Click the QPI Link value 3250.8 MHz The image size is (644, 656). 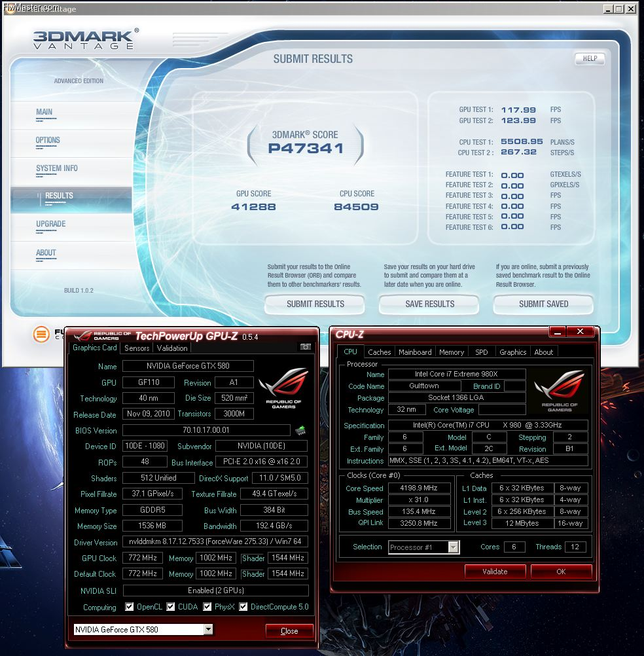click(x=419, y=523)
